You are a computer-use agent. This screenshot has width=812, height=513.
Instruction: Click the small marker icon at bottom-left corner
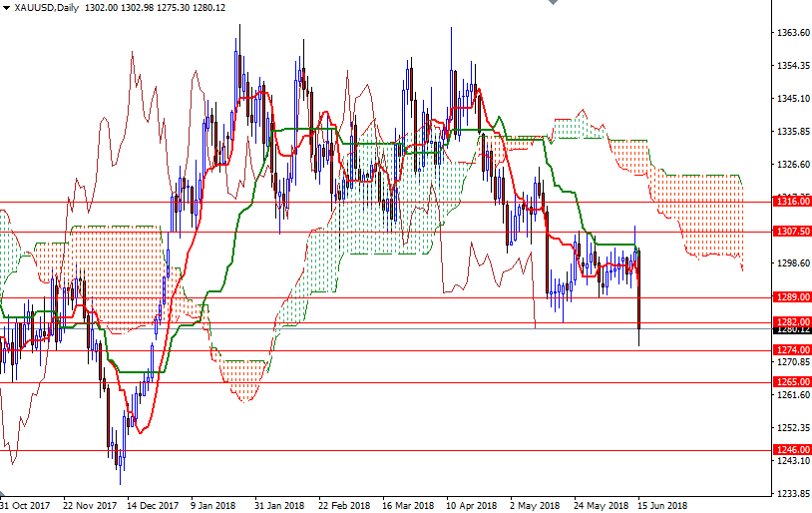click(3, 495)
